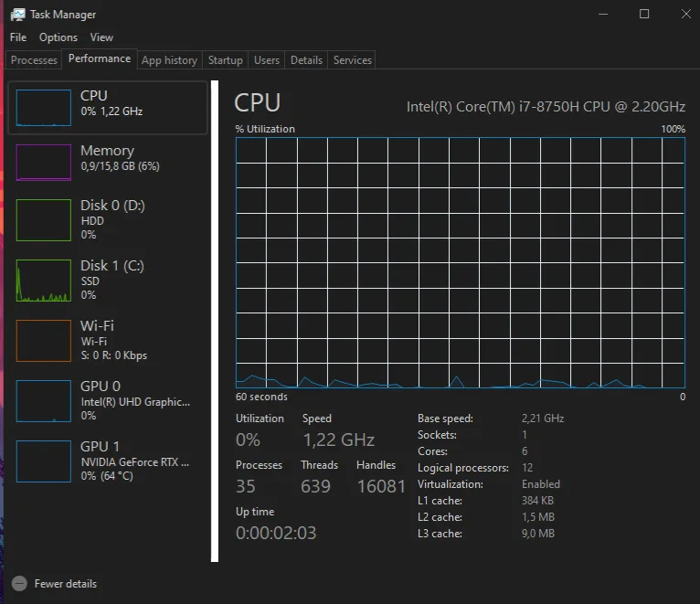Click the 'NVIDIA GeForce RTX ...' label
This screenshot has width=700, height=604.
(135, 462)
